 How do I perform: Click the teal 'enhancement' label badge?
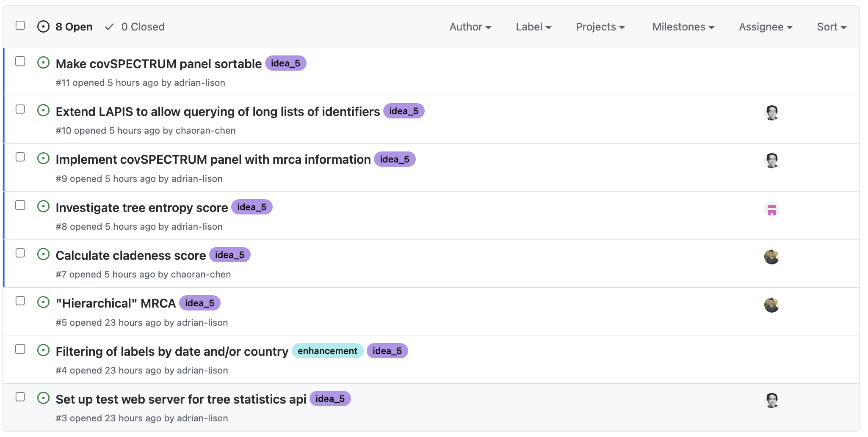click(327, 351)
